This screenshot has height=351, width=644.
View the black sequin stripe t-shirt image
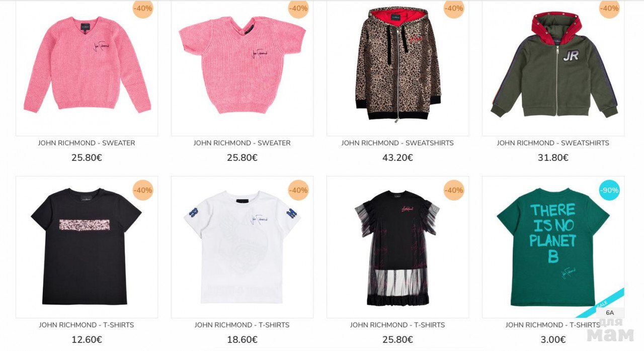(x=87, y=247)
